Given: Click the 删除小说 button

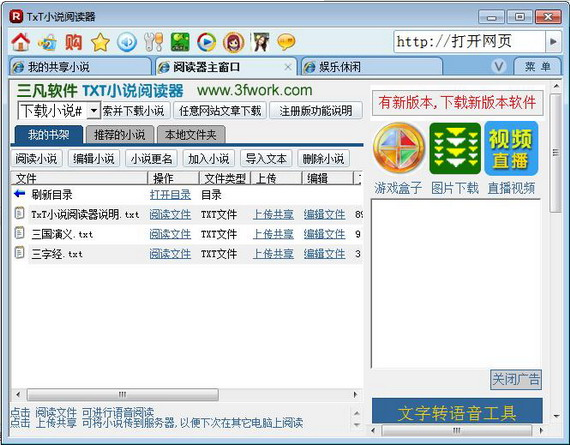Looking at the screenshot, I should pyautogui.click(x=323, y=159).
